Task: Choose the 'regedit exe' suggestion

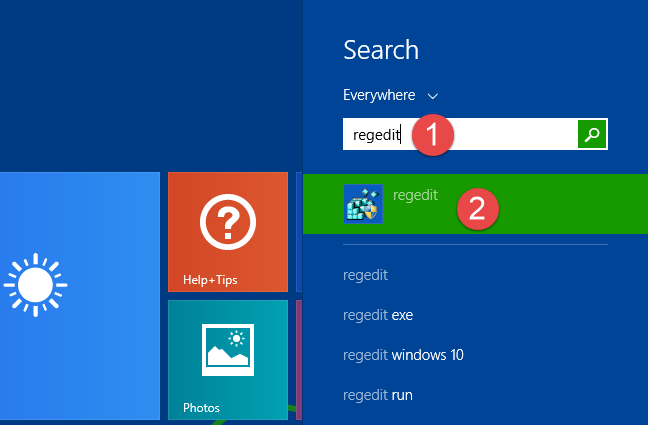Action: pyautogui.click(x=378, y=315)
